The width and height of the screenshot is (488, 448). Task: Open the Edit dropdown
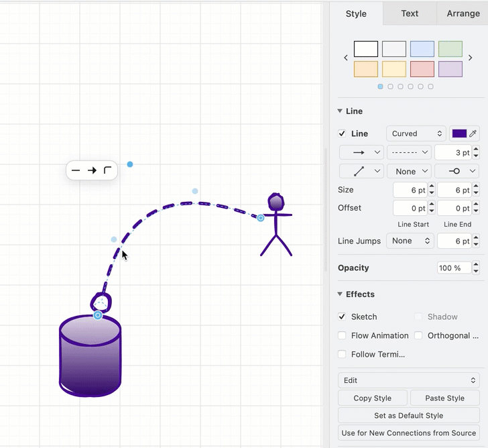click(x=409, y=380)
